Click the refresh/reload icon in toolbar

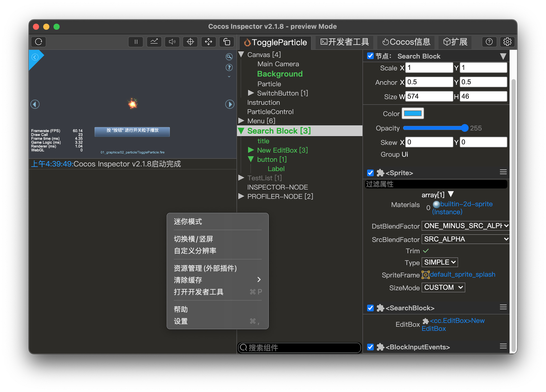coord(39,42)
